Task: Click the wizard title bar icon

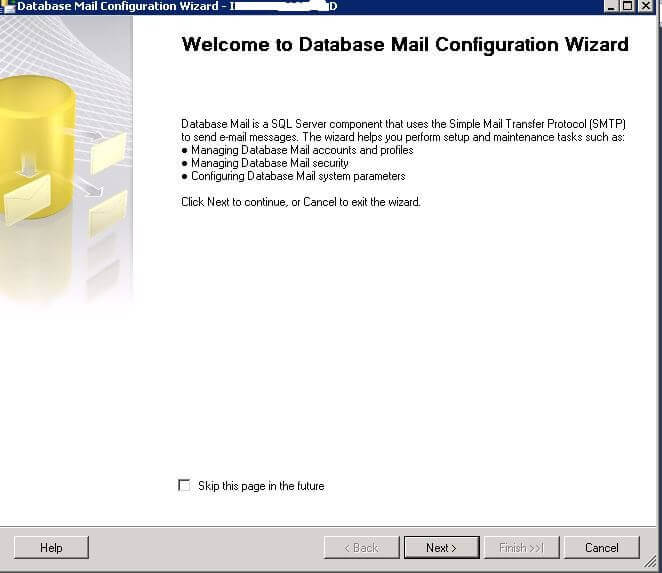Action: point(8,6)
